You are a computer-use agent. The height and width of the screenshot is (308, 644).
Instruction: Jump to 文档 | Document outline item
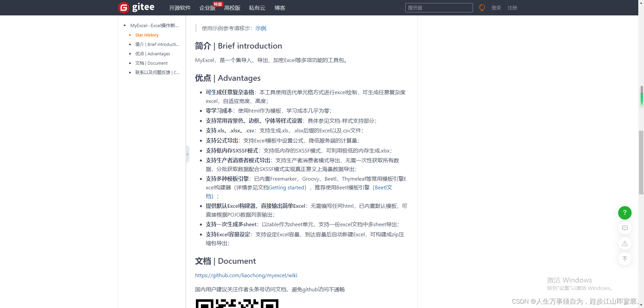point(151,63)
